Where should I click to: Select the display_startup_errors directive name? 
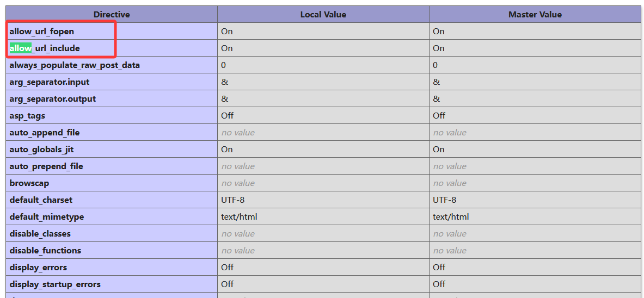(x=55, y=284)
